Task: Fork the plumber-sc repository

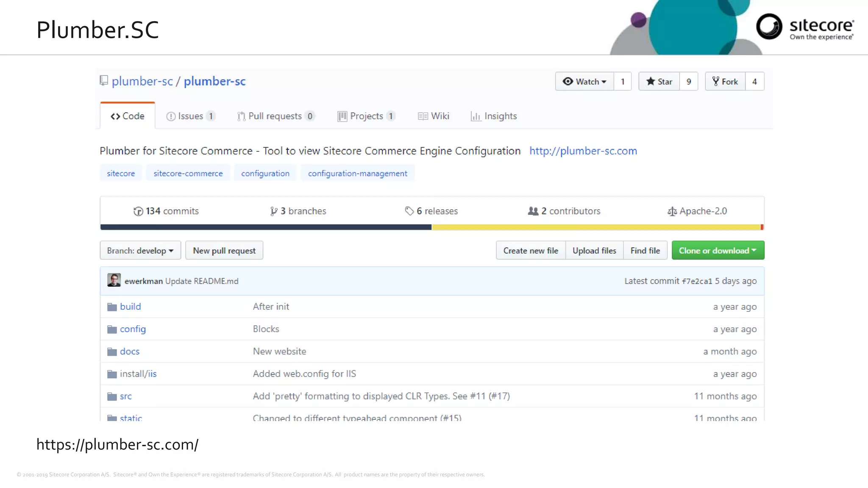Action: [x=725, y=81]
